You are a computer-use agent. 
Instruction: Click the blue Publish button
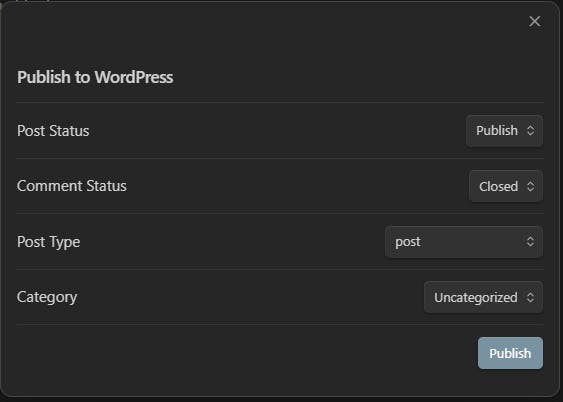click(x=510, y=353)
